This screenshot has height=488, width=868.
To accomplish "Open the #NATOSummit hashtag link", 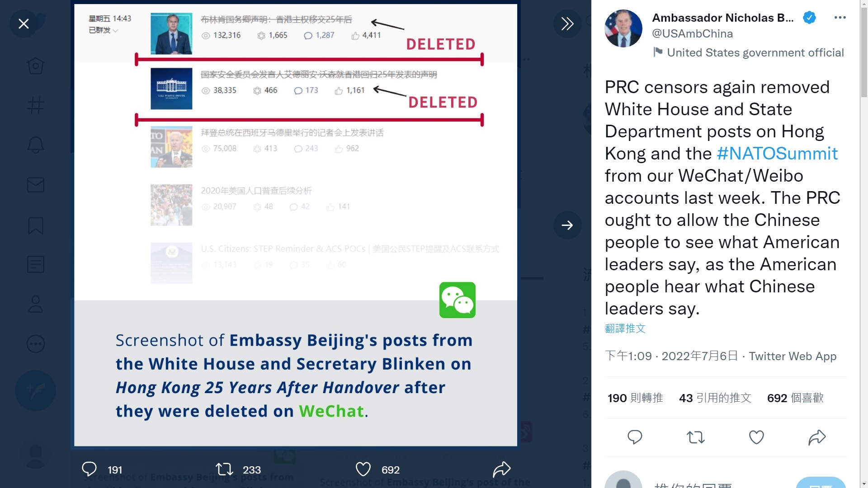I will pyautogui.click(x=777, y=154).
